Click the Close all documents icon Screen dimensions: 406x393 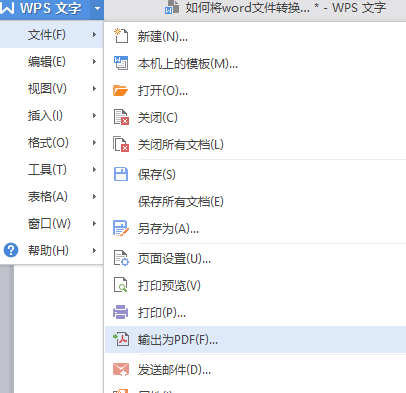(x=121, y=144)
